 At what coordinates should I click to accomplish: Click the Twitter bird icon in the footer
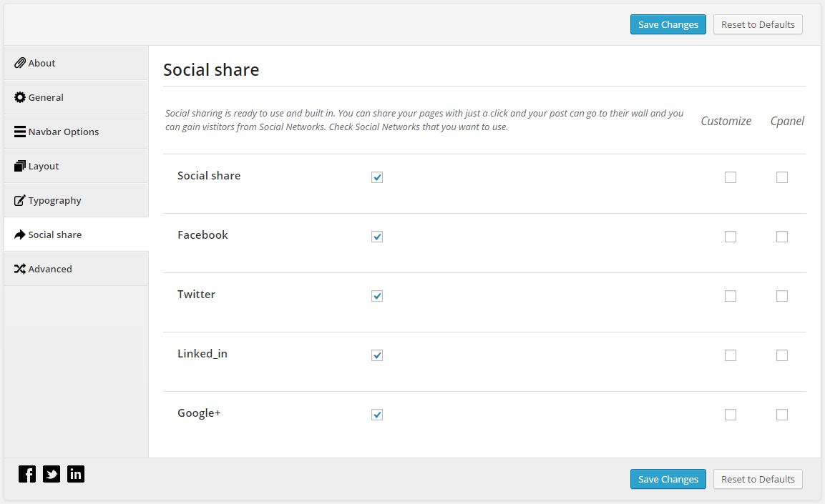pos(52,474)
